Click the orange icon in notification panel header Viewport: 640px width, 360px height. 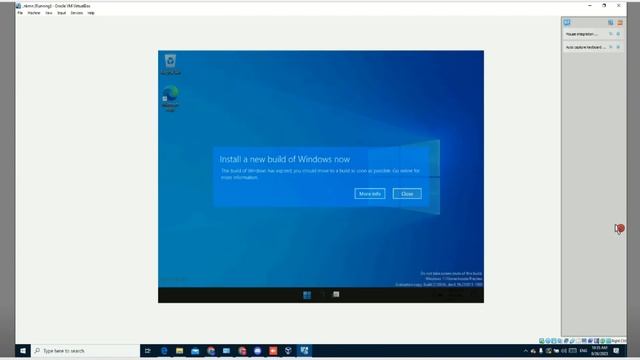click(620, 23)
